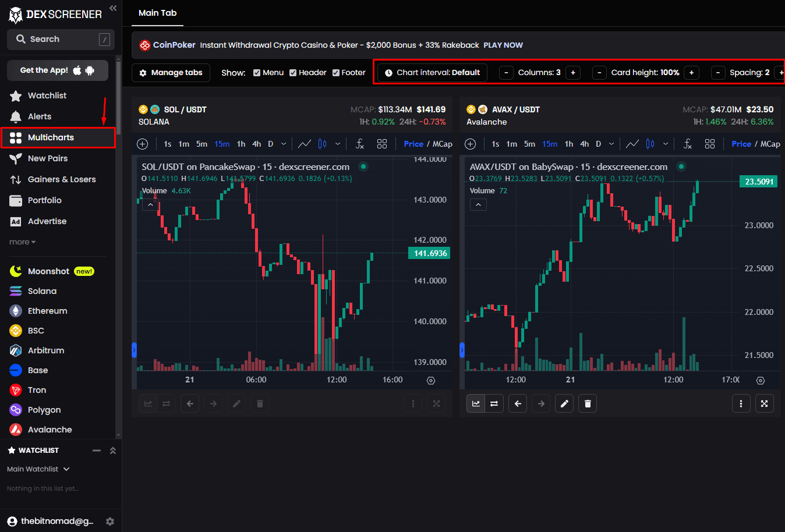Click candlestick type icon on AVAX chart

coord(650,144)
